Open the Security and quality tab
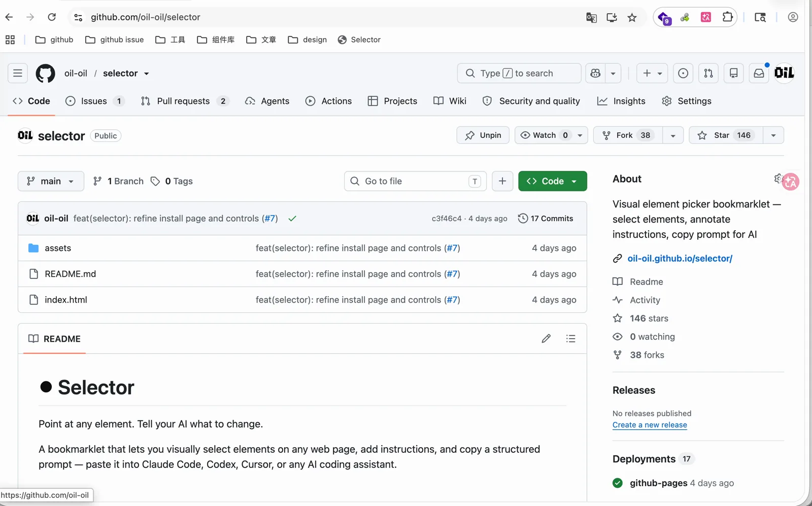Viewport: 812px width, 506px height. click(x=531, y=101)
